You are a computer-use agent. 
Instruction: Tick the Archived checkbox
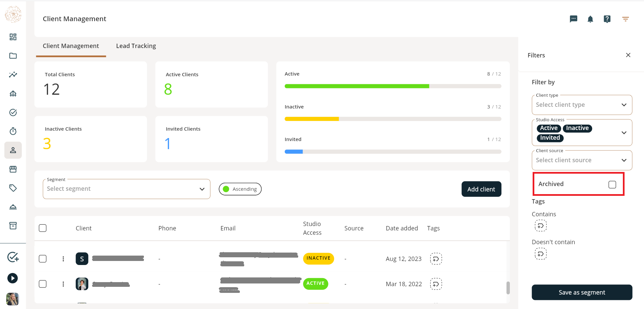click(612, 184)
